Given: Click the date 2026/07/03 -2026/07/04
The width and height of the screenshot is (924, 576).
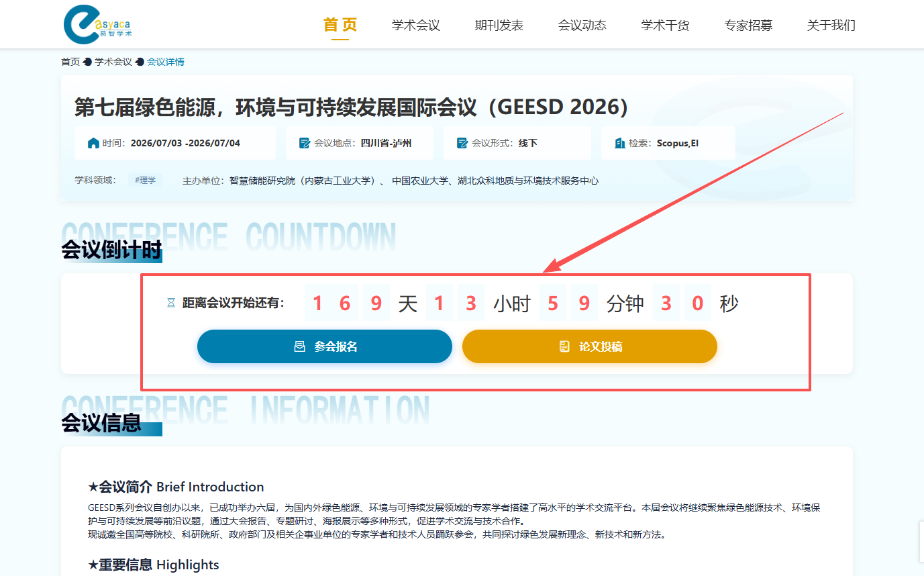Looking at the screenshot, I should click(185, 143).
